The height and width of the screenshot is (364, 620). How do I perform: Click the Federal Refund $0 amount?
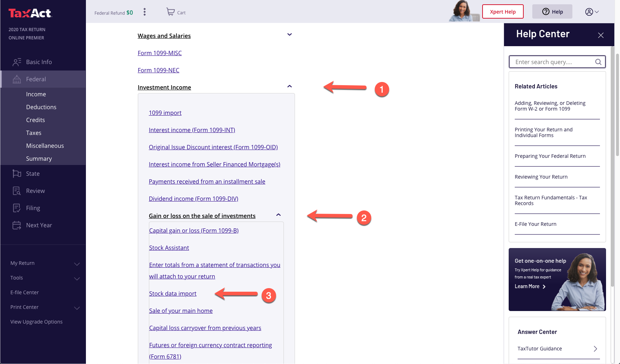pyautogui.click(x=130, y=13)
